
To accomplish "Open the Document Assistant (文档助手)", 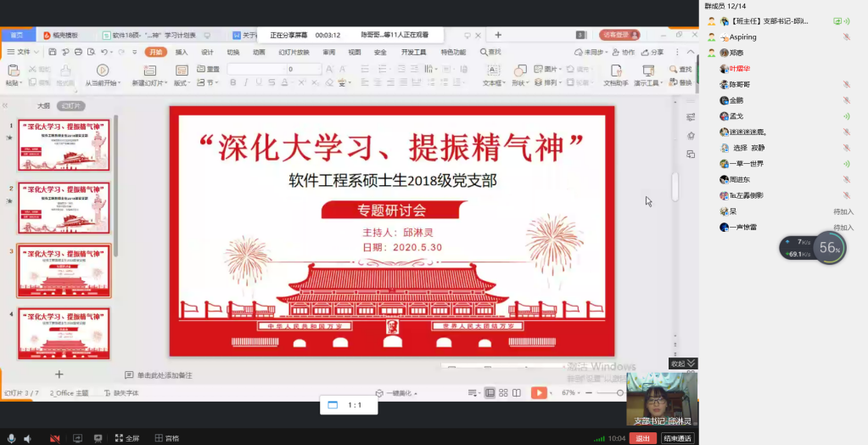I will pos(615,70).
